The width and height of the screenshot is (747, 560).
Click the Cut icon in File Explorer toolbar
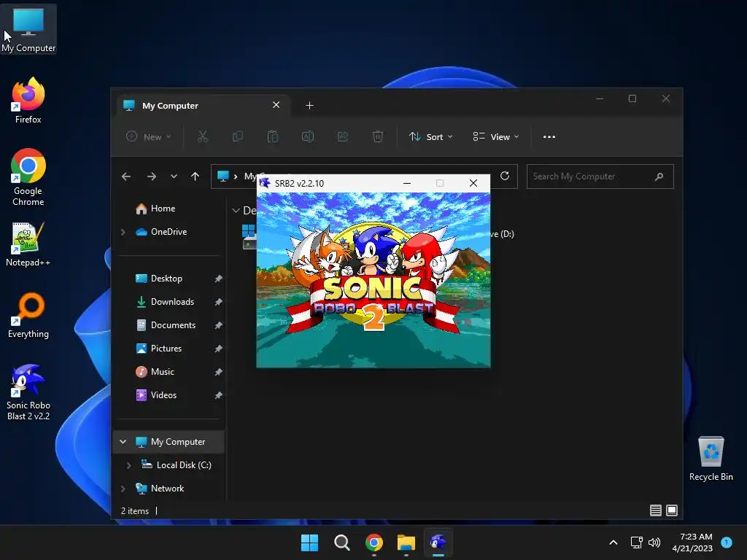coord(203,136)
